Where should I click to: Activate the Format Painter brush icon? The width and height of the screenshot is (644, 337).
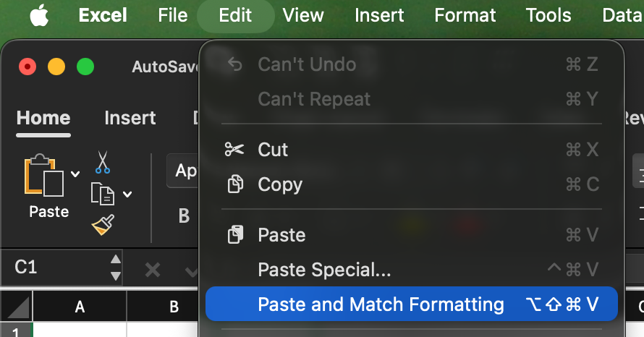click(x=103, y=225)
